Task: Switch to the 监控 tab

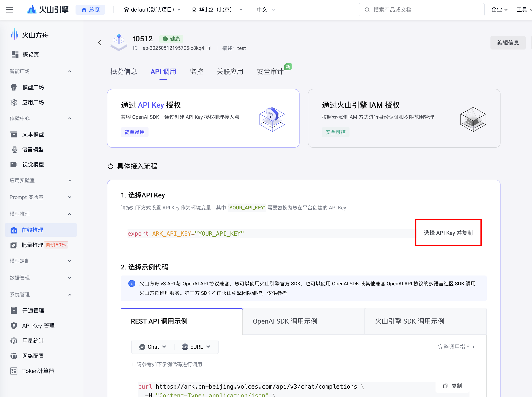Action: pos(196,72)
